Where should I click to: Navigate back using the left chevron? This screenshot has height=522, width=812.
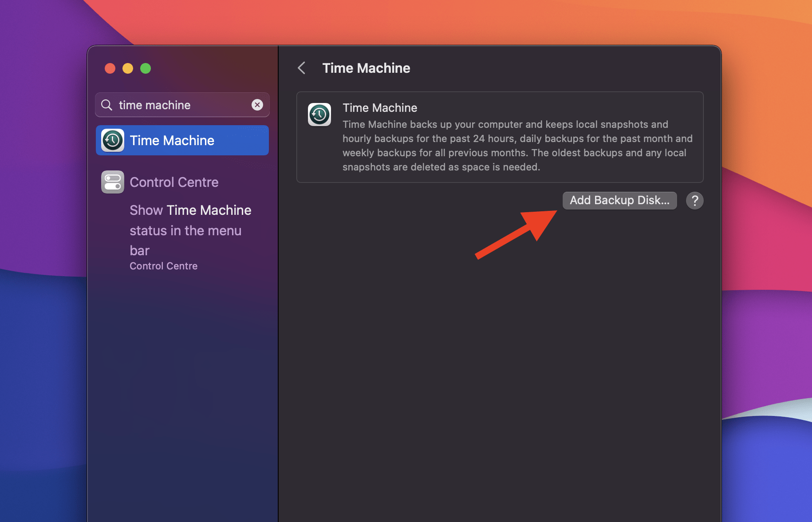tap(301, 68)
